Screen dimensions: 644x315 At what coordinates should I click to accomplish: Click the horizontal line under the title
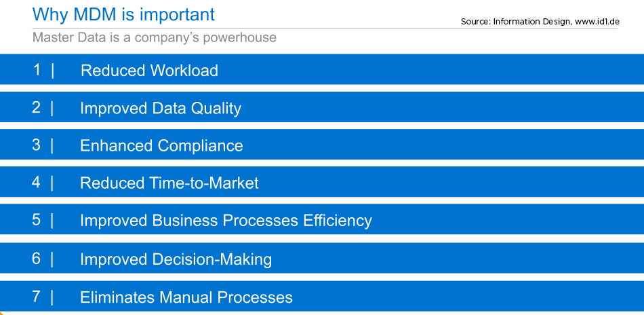click(x=325, y=28)
